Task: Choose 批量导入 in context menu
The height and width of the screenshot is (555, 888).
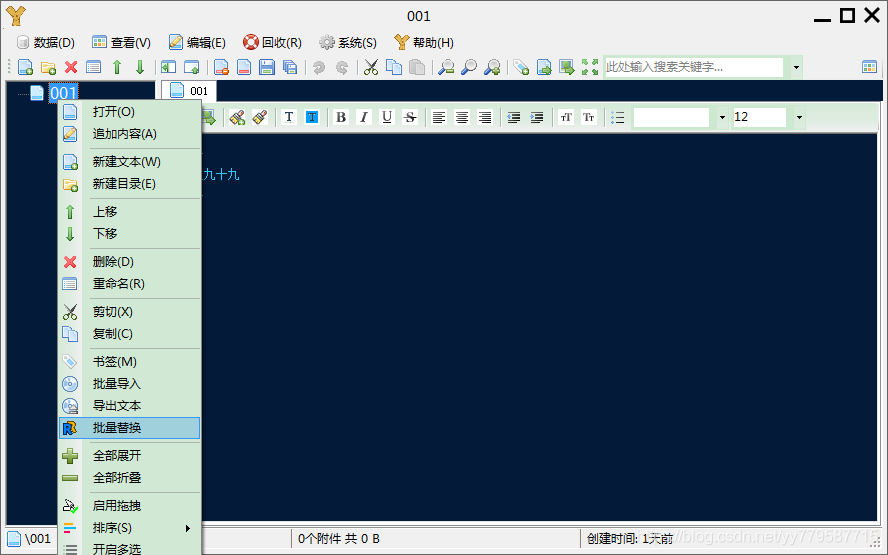Action: point(130,384)
